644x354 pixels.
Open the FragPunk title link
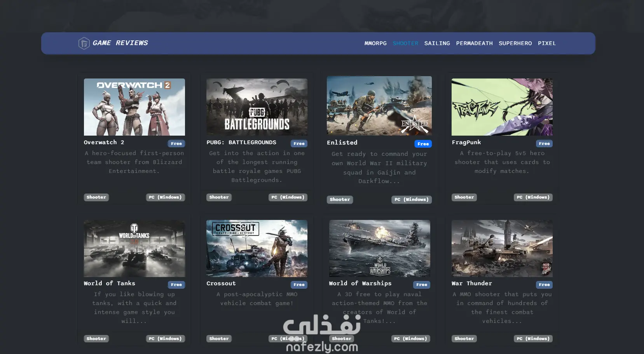pos(466,142)
